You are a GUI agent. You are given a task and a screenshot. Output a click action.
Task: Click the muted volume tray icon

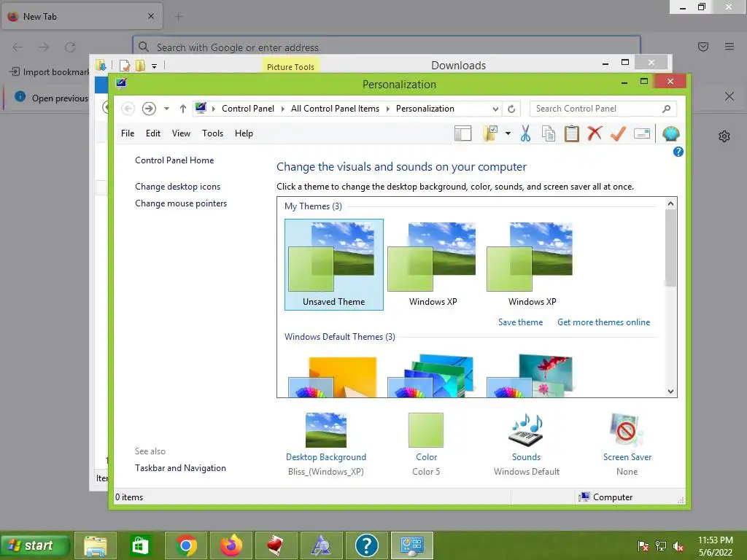(678, 546)
